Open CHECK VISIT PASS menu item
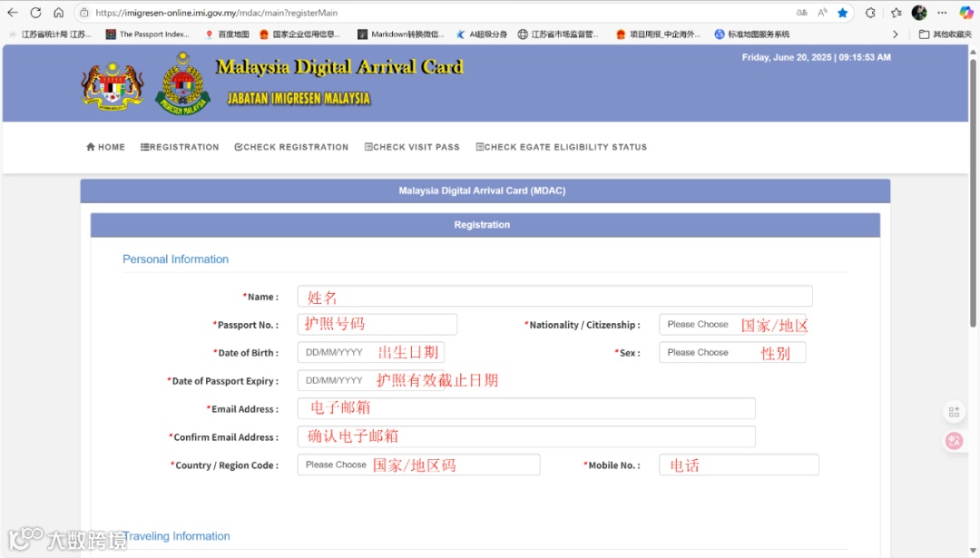This screenshot has width=980, height=558. [412, 147]
